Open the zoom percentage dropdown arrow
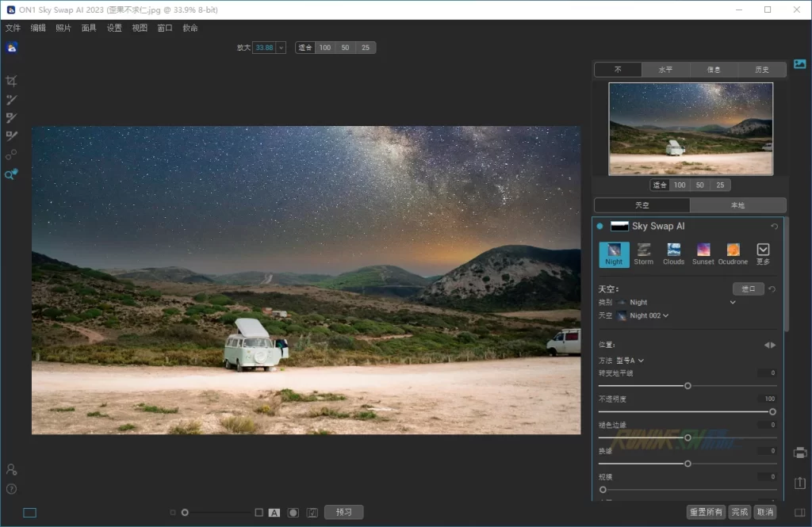 click(281, 48)
